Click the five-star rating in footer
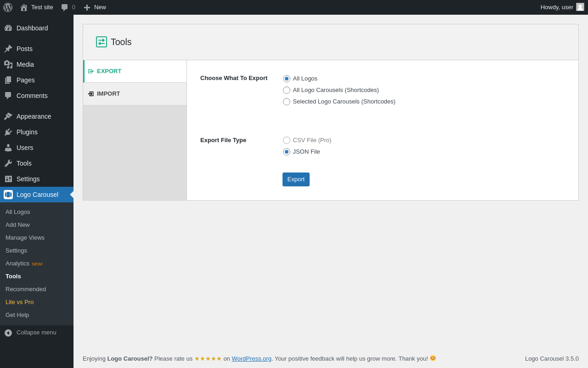The width and height of the screenshot is (588, 368). point(208,358)
